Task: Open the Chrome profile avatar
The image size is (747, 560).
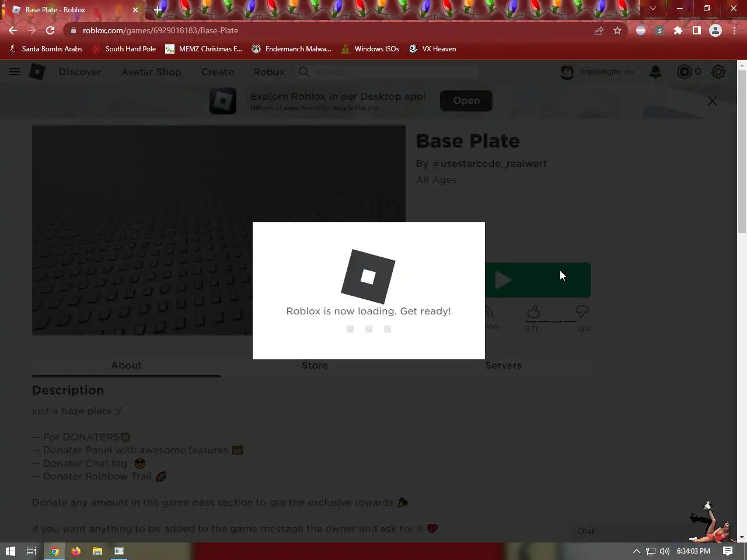Action: (715, 30)
